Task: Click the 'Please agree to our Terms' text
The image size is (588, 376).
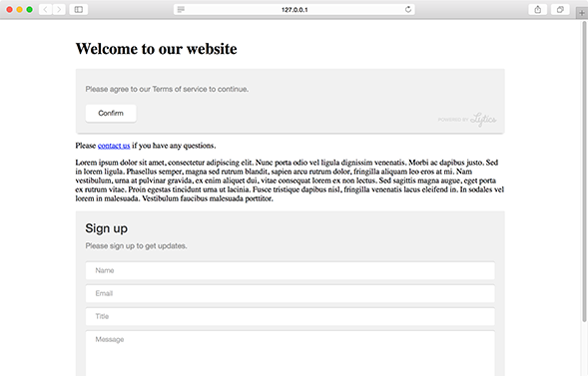Action: (167, 89)
